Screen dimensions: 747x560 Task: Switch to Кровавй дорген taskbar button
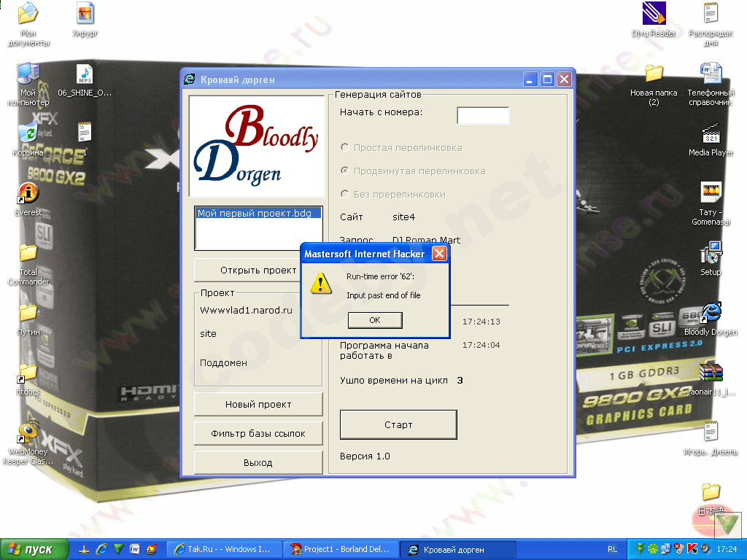click(458, 549)
